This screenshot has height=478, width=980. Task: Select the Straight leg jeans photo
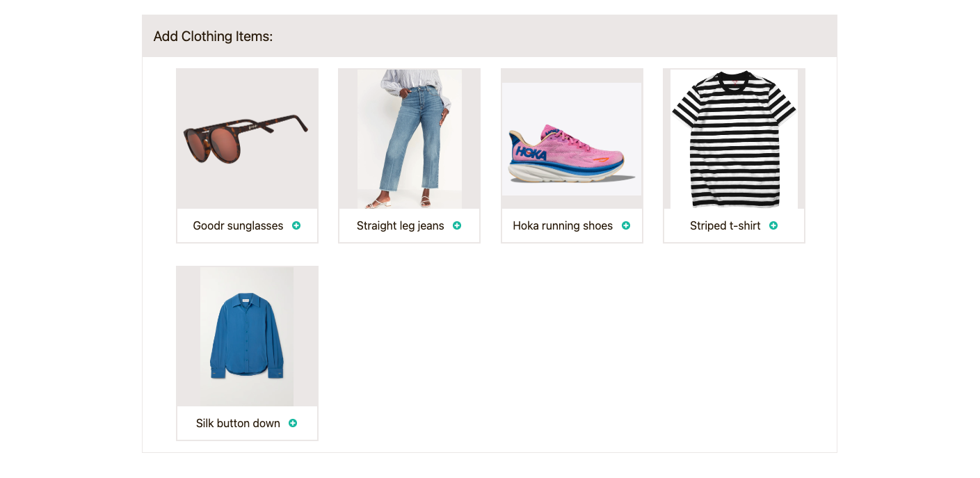(x=409, y=138)
